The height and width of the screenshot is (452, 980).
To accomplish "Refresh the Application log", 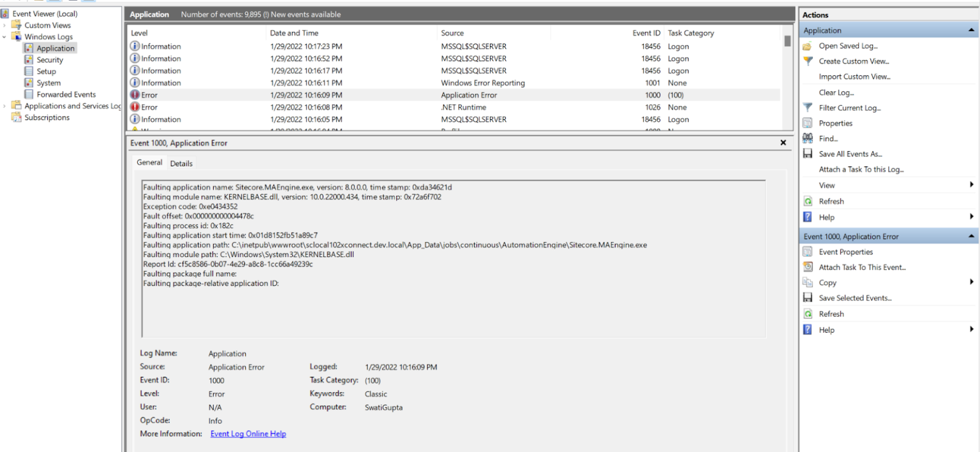I will (x=830, y=201).
